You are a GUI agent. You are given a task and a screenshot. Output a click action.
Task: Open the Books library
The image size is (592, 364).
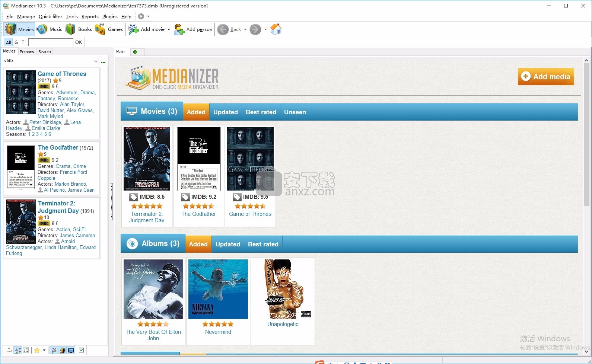79,29
